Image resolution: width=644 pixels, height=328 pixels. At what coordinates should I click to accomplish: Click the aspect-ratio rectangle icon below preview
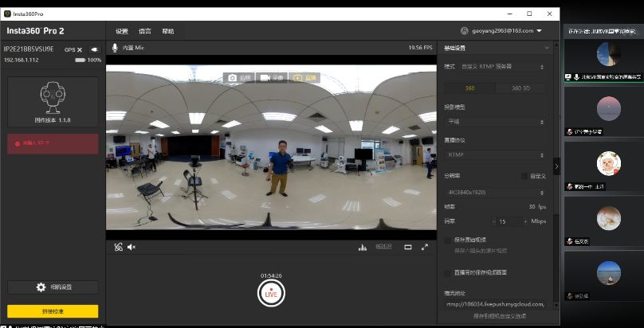[408, 247]
